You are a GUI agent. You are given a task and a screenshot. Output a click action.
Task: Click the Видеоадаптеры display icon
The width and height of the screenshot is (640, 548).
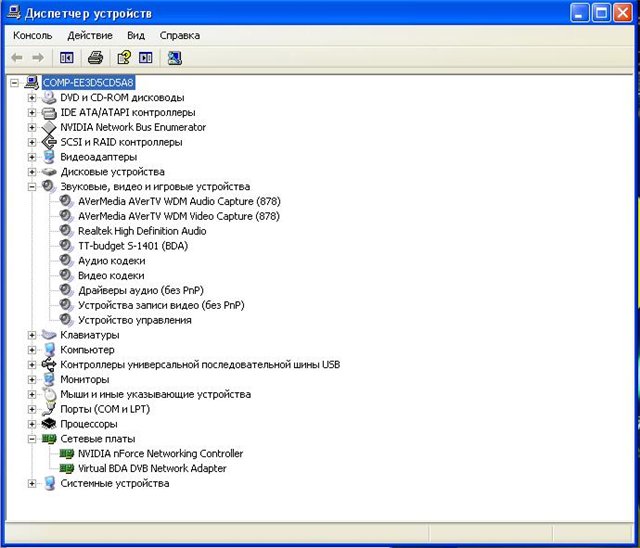point(49,157)
